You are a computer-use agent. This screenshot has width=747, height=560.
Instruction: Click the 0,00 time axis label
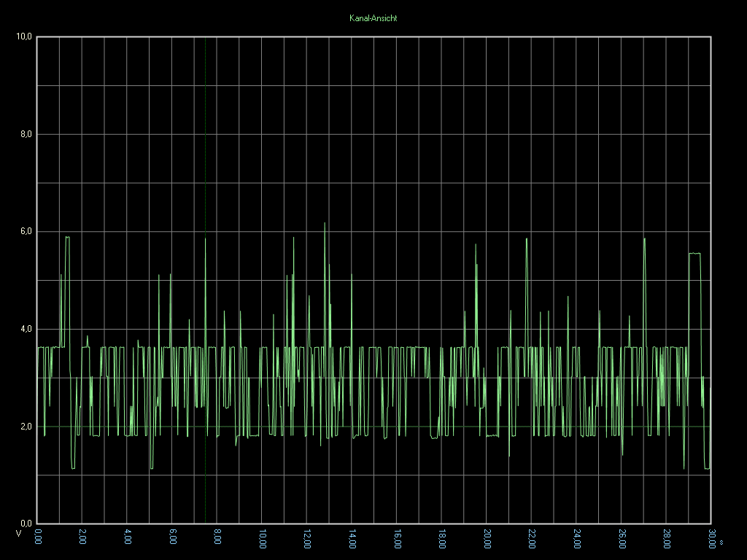click(x=38, y=537)
